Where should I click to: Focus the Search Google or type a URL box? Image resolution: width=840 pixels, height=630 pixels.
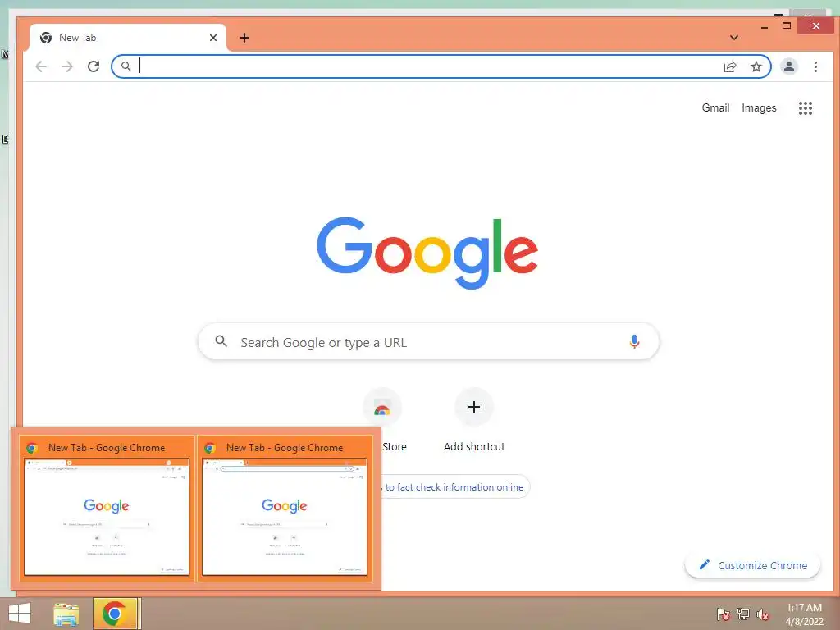pyautogui.click(x=428, y=342)
